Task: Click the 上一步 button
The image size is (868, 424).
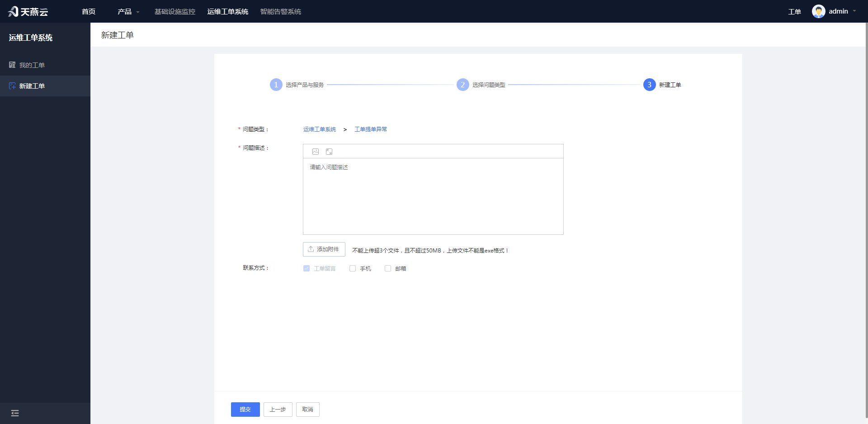Action: coord(278,410)
